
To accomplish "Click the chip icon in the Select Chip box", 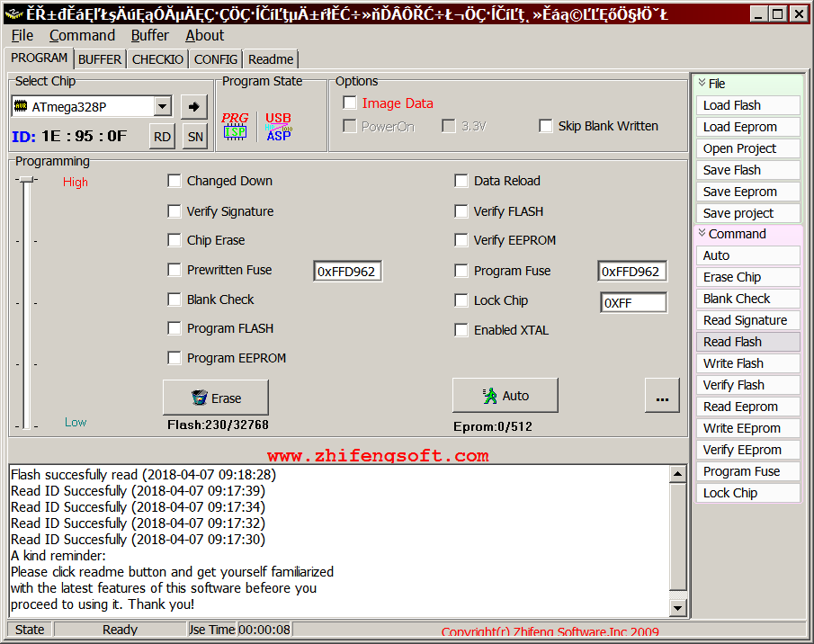I will tap(21, 106).
